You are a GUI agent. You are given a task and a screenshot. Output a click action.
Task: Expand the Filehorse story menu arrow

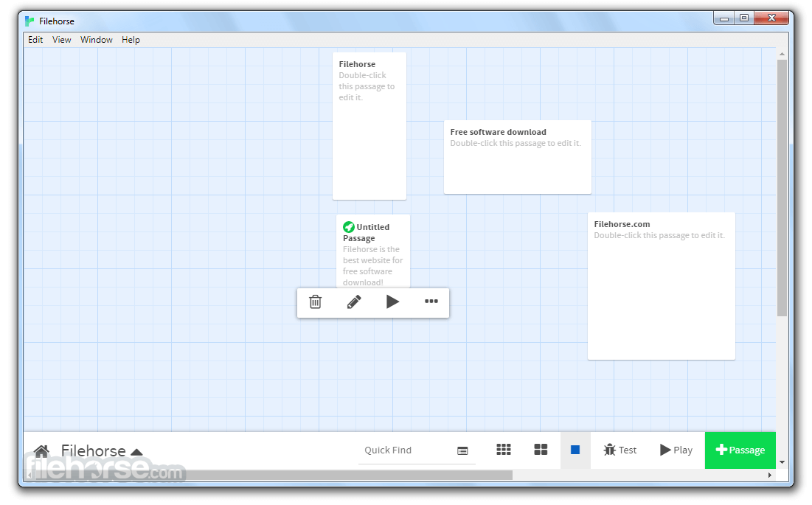[136, 452]
